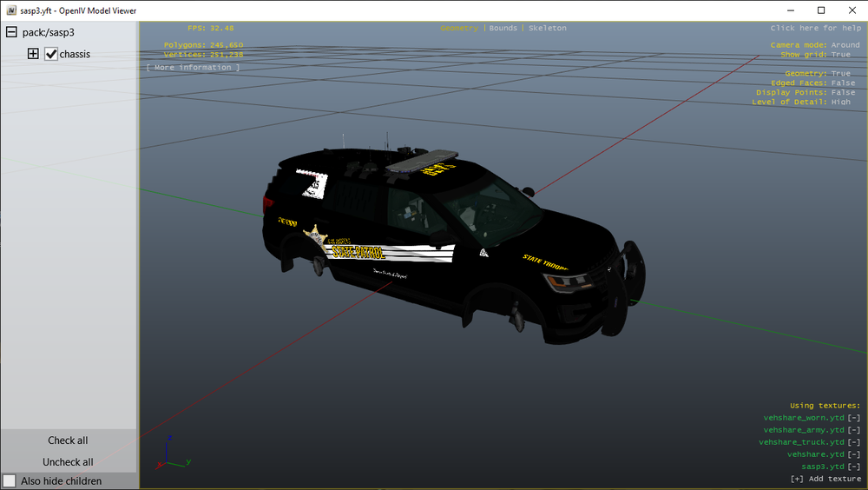
Task: Remove the sasp3.ytd texture with [-]
Action: click(x=854, y=467)
